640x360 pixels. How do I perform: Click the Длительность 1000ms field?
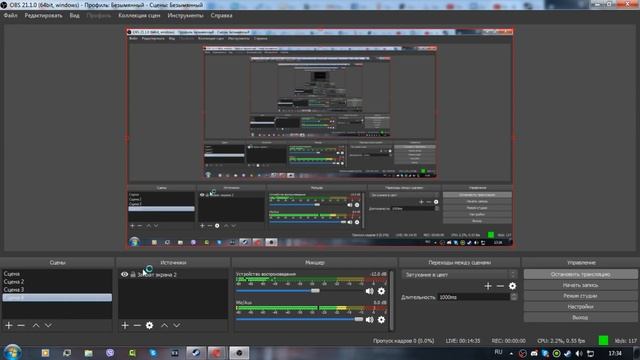473,297
